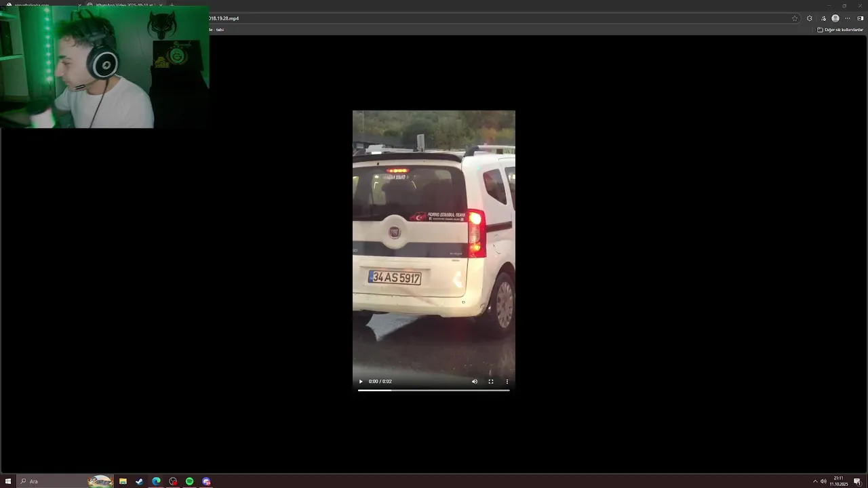Screen dimensions: 868x488
Task: Open the Discord taskbar icon
Action: tap(206, 481)
